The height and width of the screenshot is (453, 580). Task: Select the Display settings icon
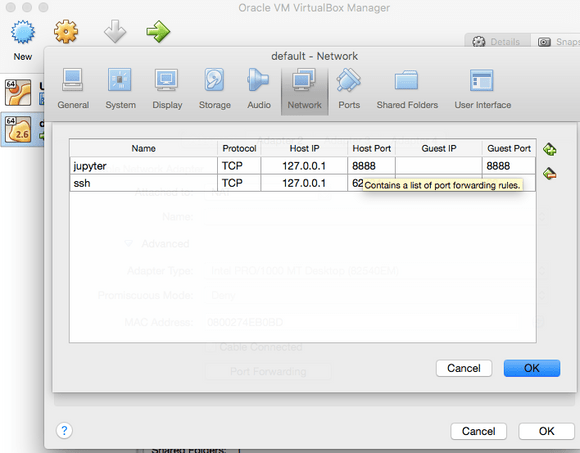click(x=166, y=80)
